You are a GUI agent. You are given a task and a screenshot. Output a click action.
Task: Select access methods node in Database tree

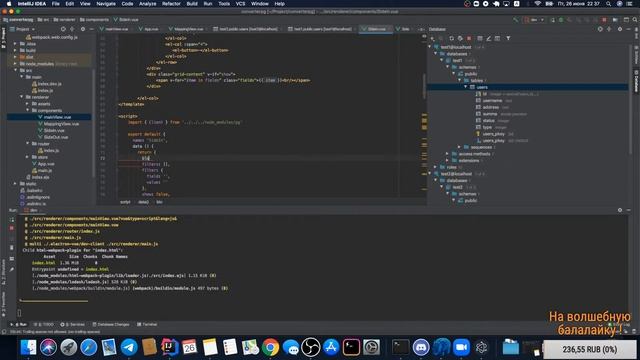[x=474, y=154]
